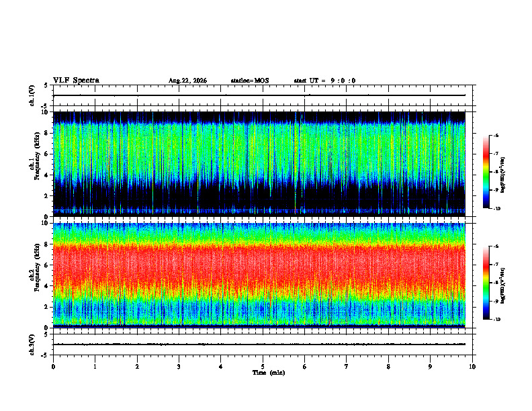Click the ch.2 frequency tick label "10"
The width and height of the screenshot is (532, 411).
click(46, 223)
